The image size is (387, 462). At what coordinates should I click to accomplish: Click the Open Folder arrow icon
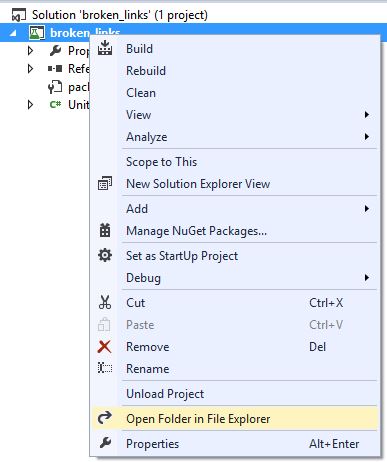point(105,418)
